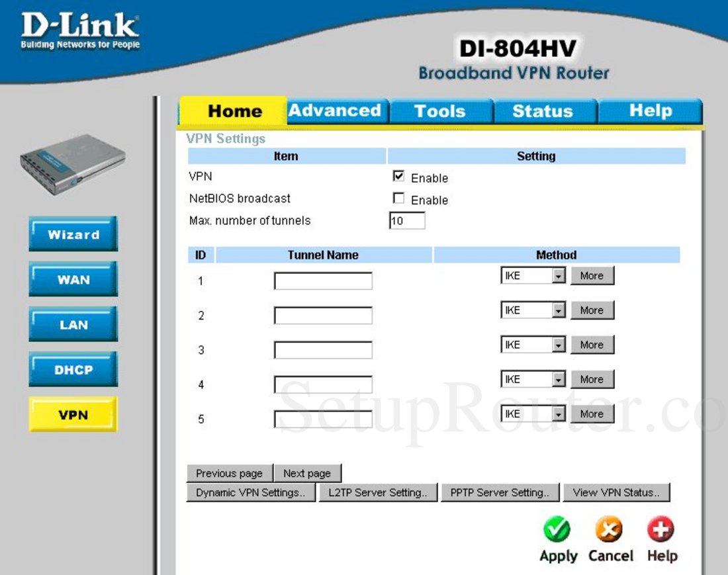Screen dimensions: 728x575
Task: Click More button for tunnel 2
Action: tap(592, 310)
